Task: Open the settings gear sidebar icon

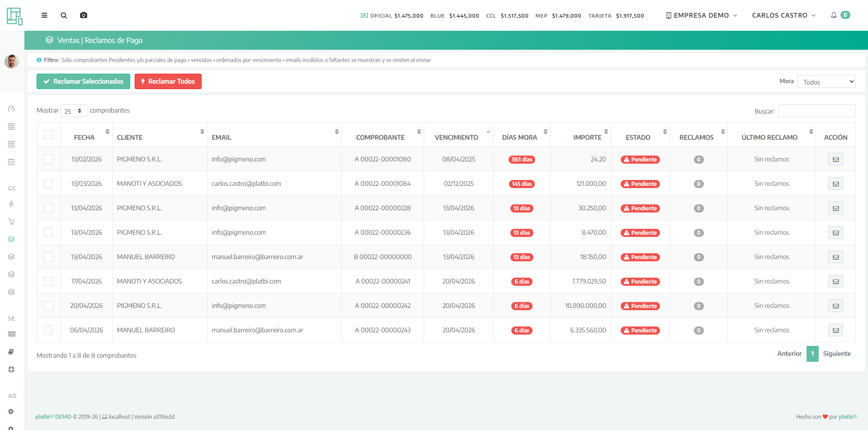Action: (x=11, y=411)
